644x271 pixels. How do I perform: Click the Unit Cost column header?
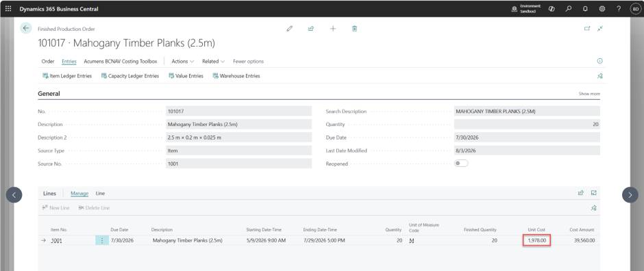tap(536, 229)
